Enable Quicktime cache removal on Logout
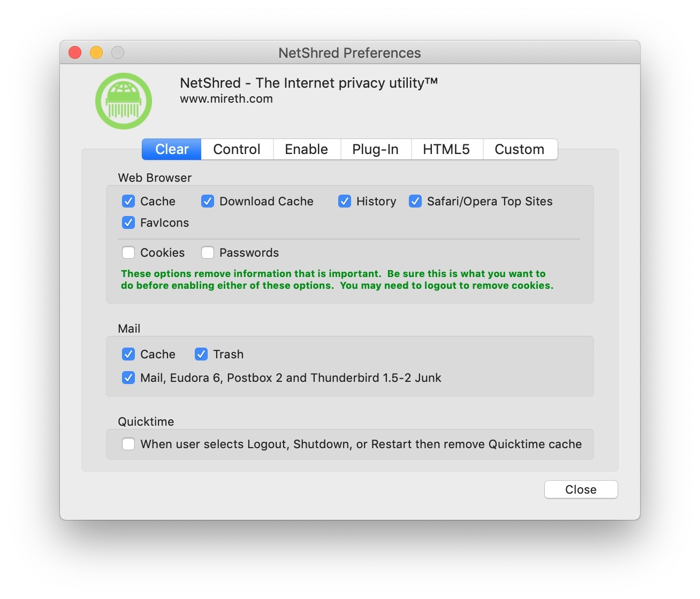This screenshot has width=700, height=599. tap(128, 444)
